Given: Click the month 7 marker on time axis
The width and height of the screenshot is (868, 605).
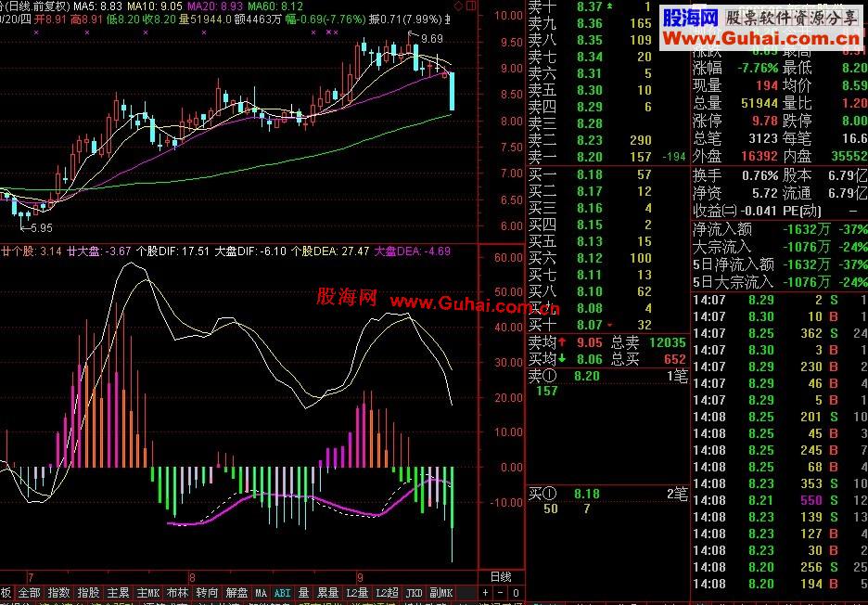Looking at the screenshot, I should tap(30, 577).
